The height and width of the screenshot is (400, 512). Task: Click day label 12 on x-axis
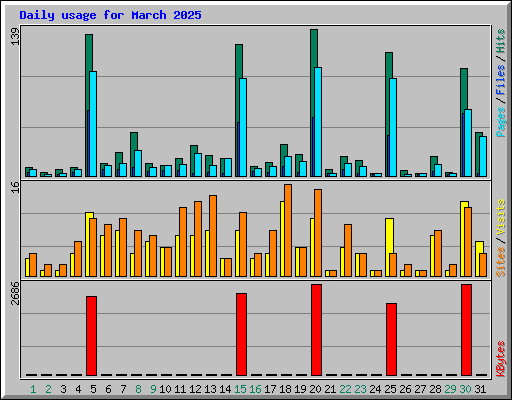coord(195,389)
